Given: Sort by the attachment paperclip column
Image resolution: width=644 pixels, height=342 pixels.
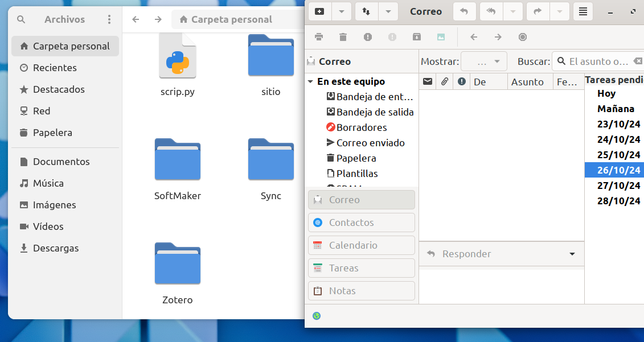Looking at the screenshot, I should click(x=444, y=82).
